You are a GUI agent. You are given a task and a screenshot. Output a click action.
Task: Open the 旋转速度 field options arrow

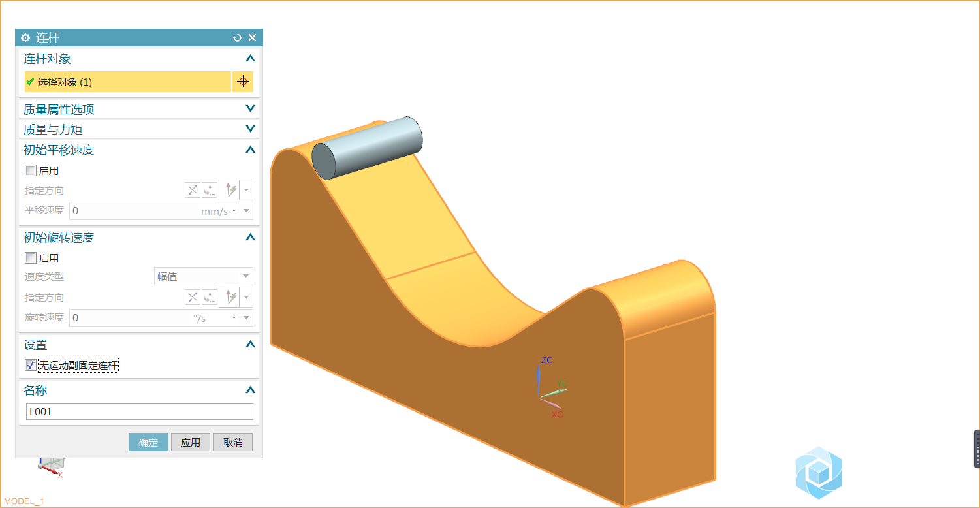247,318
